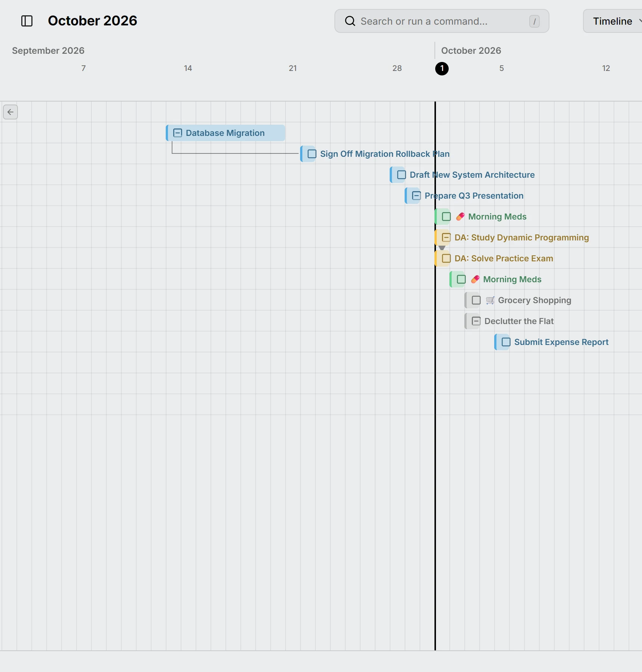Viewport: 642px width, 672px height.
Task: Click the back arrow button
Action: [x=10, y=112]
